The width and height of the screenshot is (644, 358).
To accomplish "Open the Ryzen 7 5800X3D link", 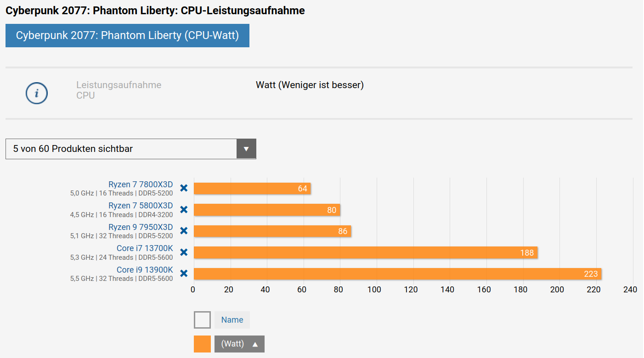I will click(141, 206).
